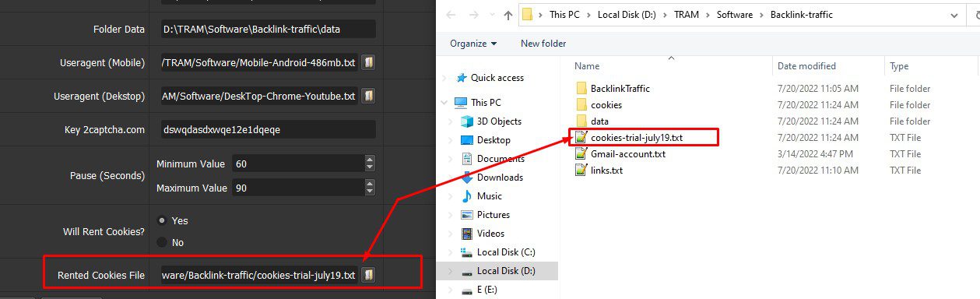Viewport: 980px width, 299px height.
Task: Select Yes for Will Rent Cookies
Action: click(x=162, y=220)
